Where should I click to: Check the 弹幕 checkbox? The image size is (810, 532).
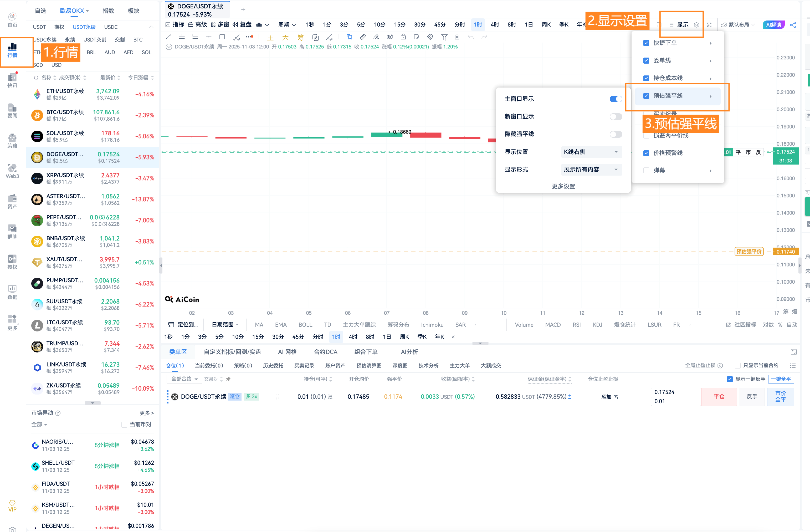pos(646,170)
